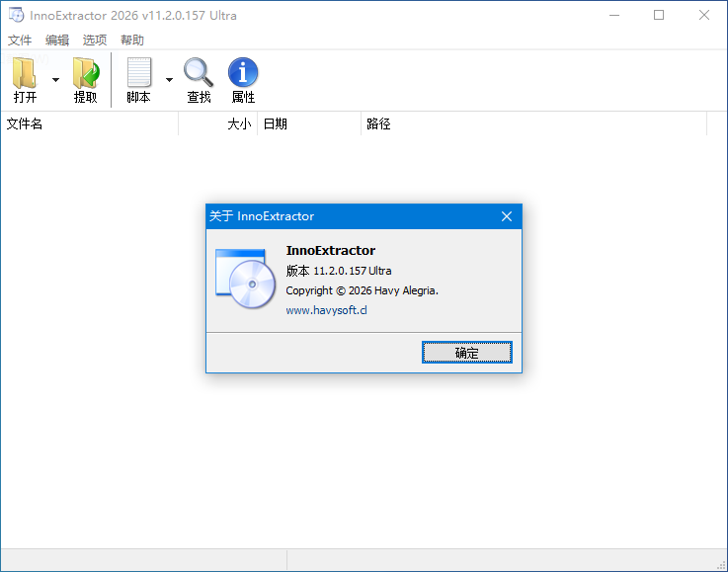This screenshot has height=572, width=728.
Task: Open the 帮助 menu
Action: click(132, 41)
